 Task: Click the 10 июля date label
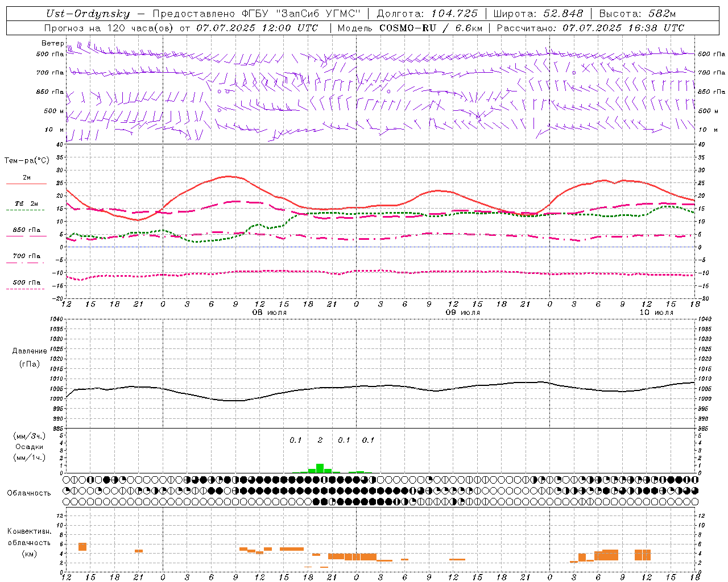pyautogui.click(x=656, y=313)
